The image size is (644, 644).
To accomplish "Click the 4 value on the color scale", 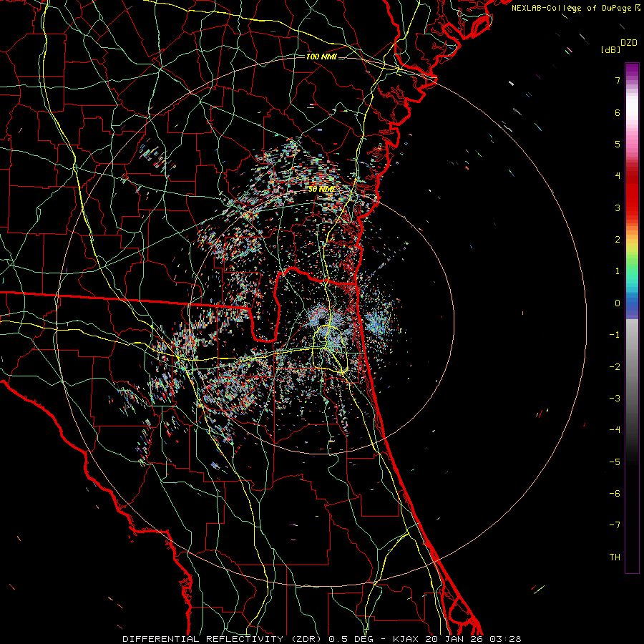I will click(x=618, y=176).
